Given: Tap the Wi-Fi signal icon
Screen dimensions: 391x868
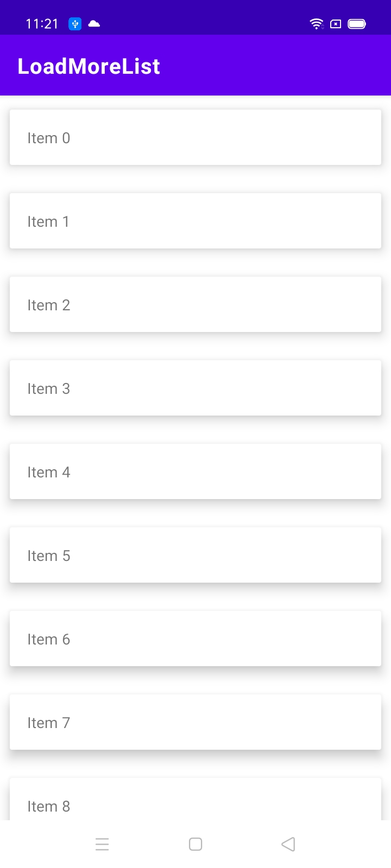Looking at the screenshot, I should (x=317, y=24).
